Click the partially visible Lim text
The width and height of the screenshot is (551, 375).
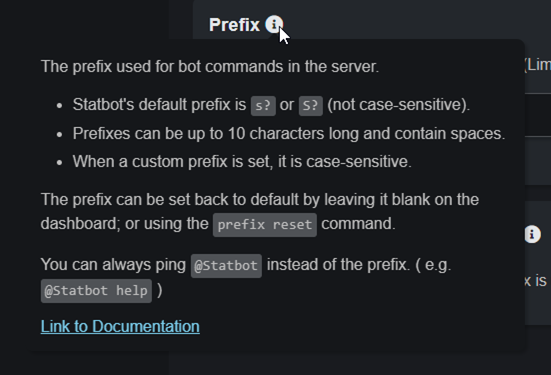(538, 65)
